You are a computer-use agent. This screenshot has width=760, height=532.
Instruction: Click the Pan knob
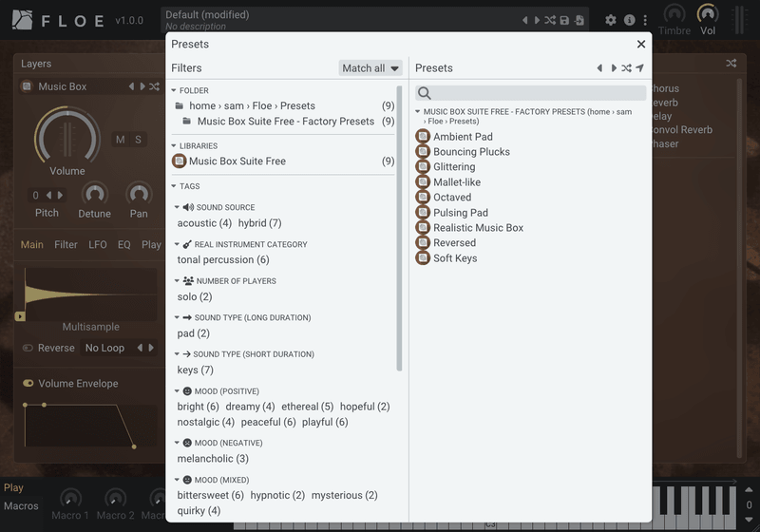point(139,195)
